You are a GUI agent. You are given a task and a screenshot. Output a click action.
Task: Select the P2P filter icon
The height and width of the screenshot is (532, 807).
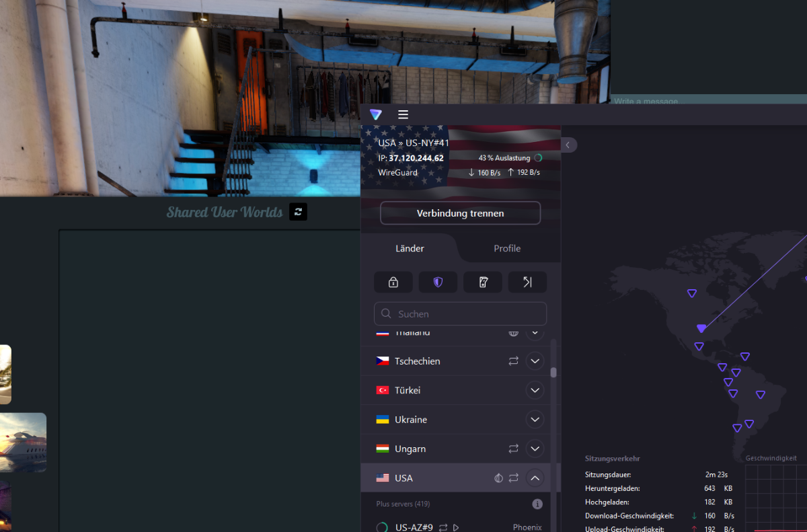[527, 282]
